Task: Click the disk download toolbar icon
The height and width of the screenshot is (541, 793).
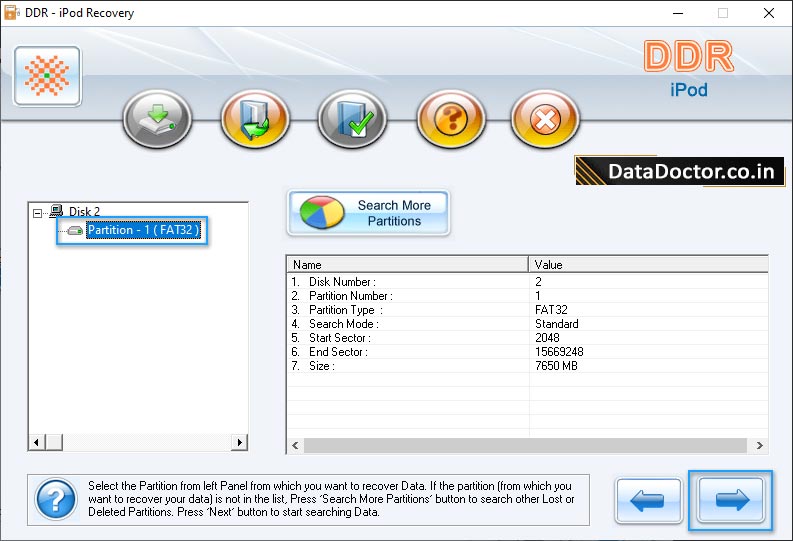Action: 157,119
